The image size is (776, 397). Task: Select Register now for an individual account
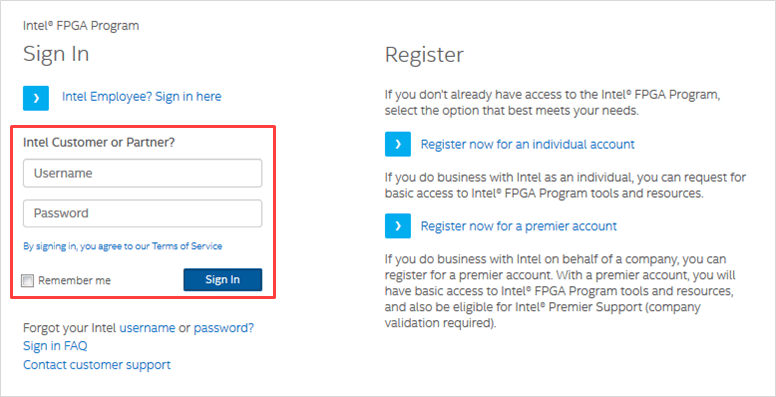pyautogui.click(x=528, y=145)
